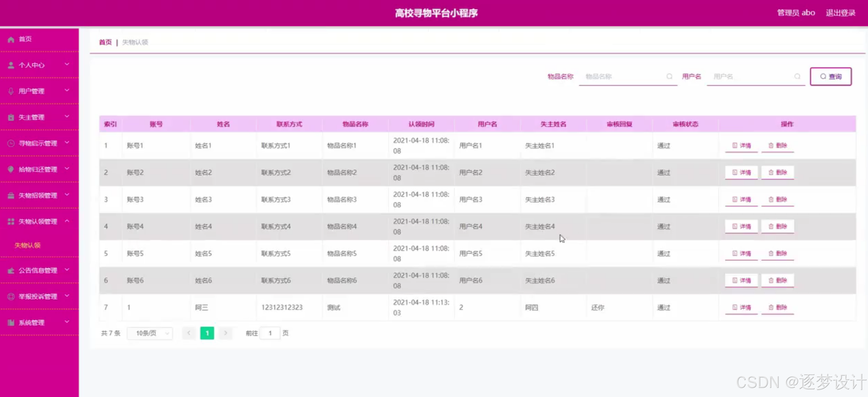Viewport: 868px width, 397px height.
Task: Click the search icon in the 物品名称 field
Action: 669,76
